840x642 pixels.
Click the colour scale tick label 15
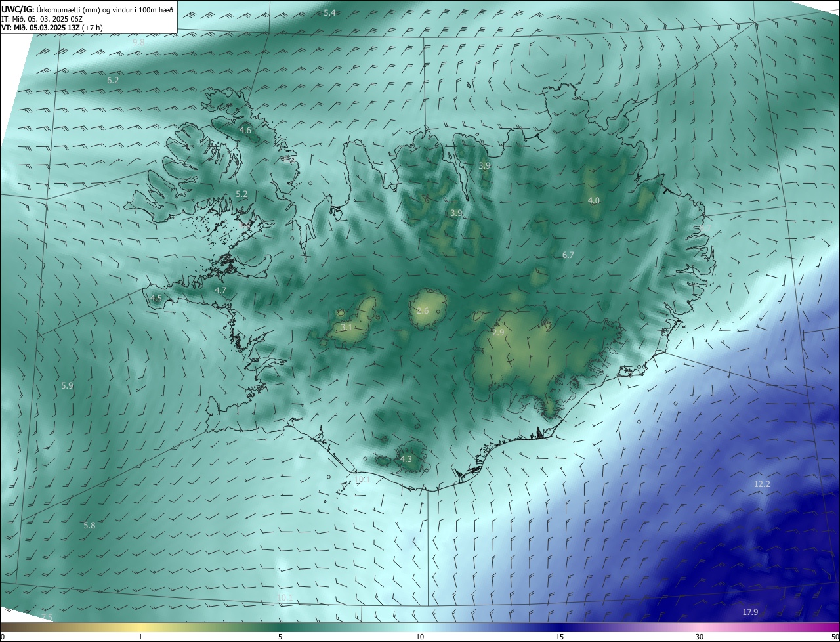coord(560,637)
